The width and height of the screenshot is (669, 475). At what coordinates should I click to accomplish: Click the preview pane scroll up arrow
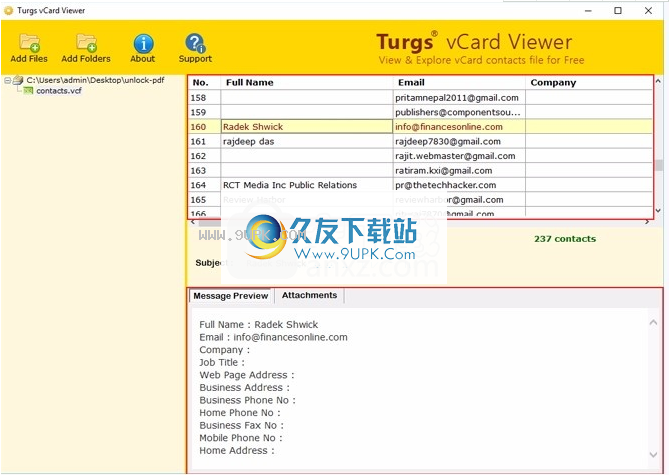pos(653,323)
